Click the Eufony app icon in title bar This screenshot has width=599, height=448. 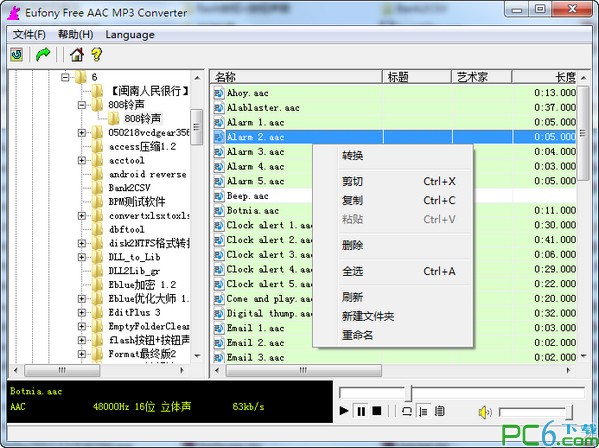click(x=14, y=12)
